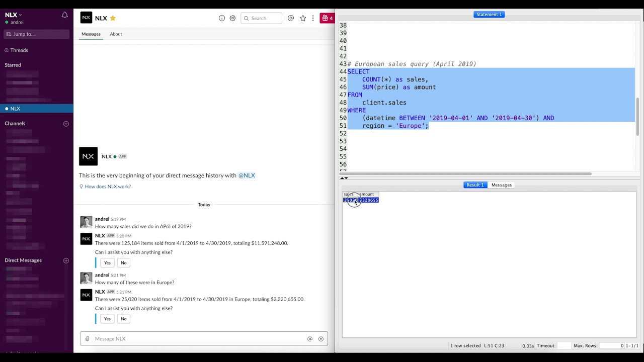Open Threads in sidebar
Screen dimensions: 644x362
pyautogui.click(x=19, y=50)
